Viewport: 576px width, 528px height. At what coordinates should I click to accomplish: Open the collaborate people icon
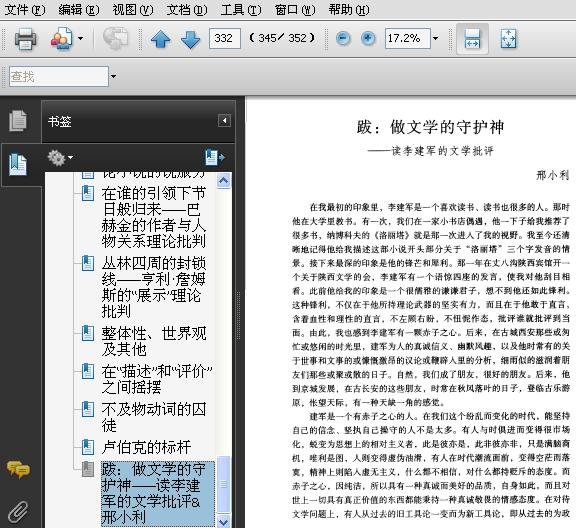click(x=61, y=38)
